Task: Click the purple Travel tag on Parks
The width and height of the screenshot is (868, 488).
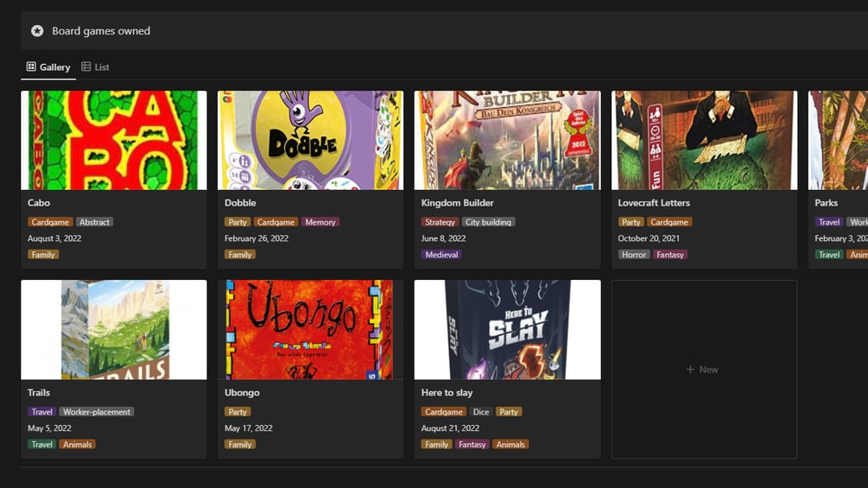Action: [x=828, y=222]
